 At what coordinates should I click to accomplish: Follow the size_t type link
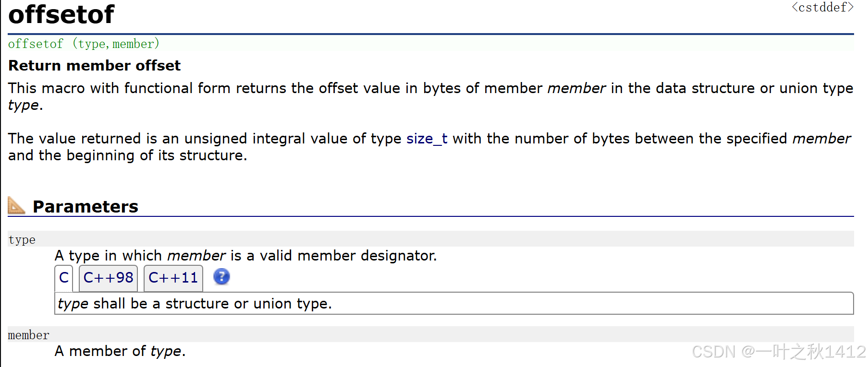coord(427,139)
